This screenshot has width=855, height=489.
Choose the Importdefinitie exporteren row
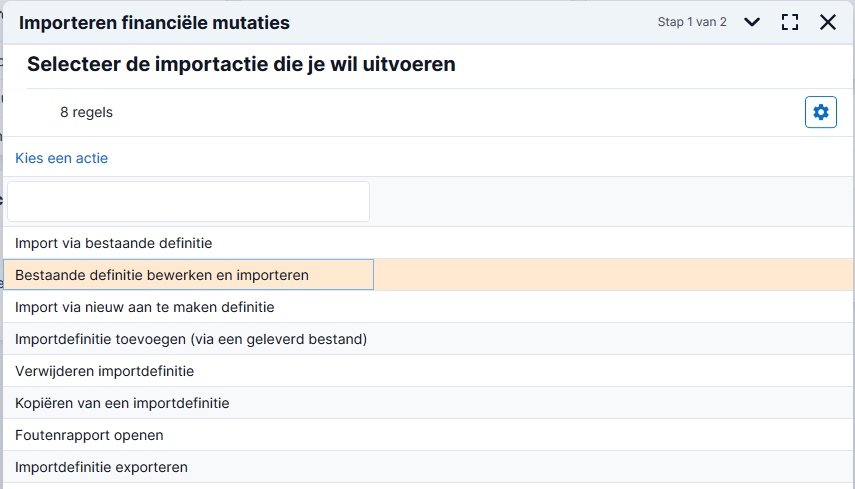pyautogui.click(x=428, y=467)
